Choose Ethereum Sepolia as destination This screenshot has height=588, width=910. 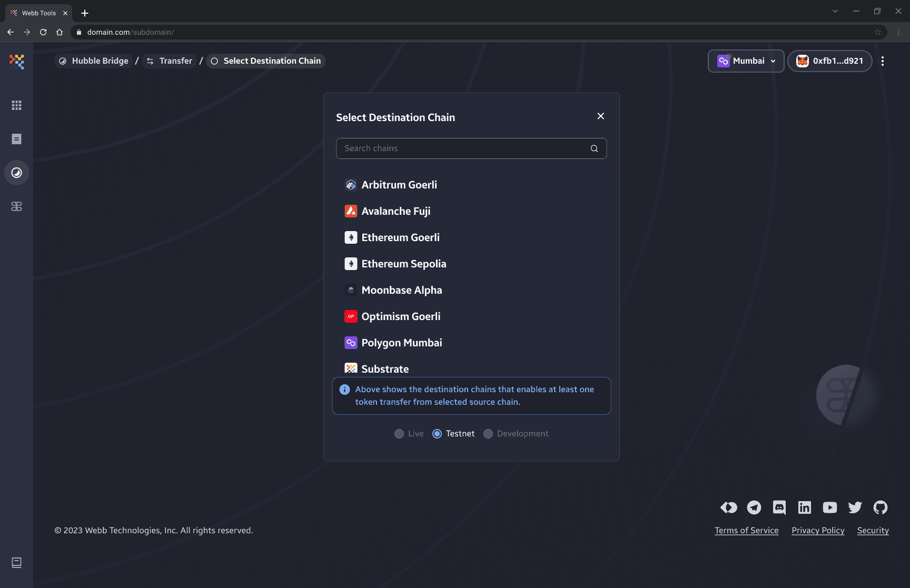(x=471, y=264)
